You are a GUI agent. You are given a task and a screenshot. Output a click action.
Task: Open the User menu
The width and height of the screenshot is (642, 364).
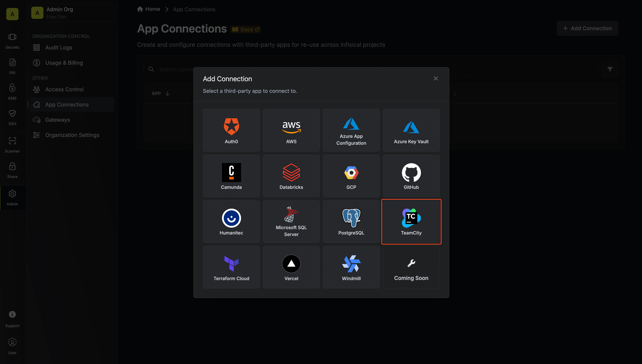click(12, 347)
